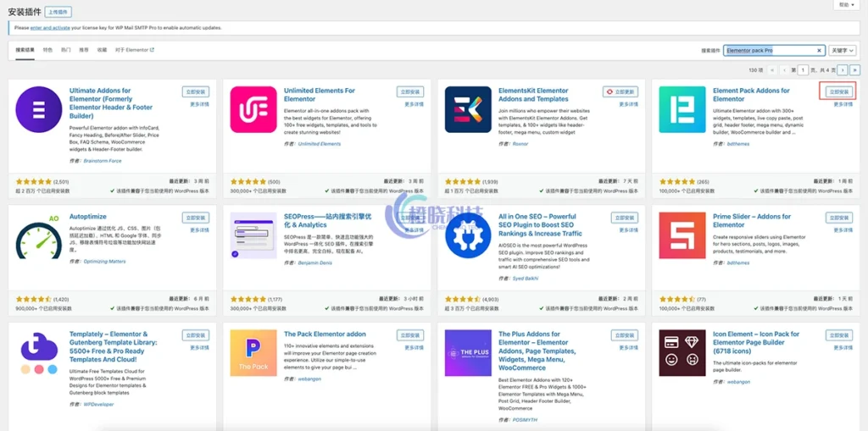Click the Ultimate Addons for Elementor plugin icon
Screen dimensions: 868x431
click(x=39, y=110)
